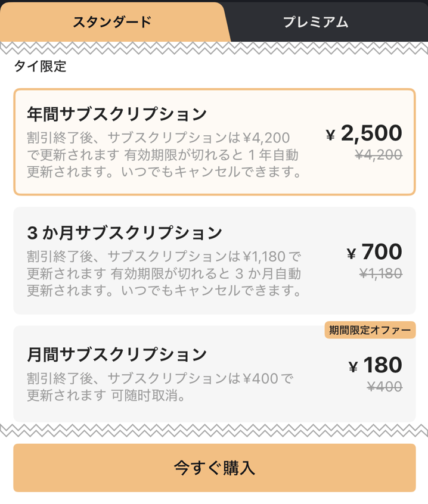Click the struck-through ¥4,200 original price
This screenshot has height=504, width=428.
click(379, 155)
